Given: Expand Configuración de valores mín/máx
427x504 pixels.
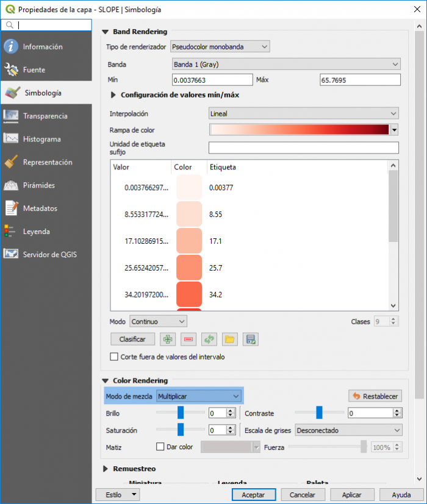Looking at the screenshot, I should coord(113,95).
